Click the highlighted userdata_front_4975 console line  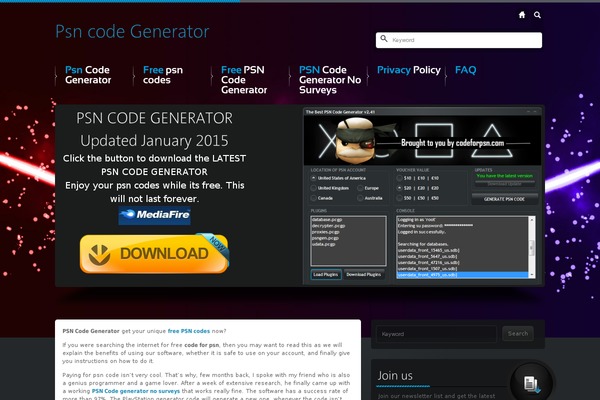pos(463,275)
